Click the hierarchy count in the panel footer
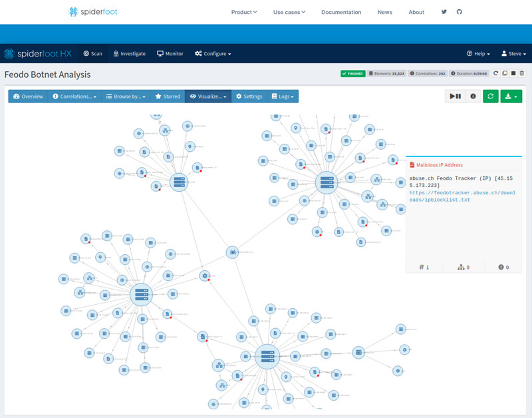This screenshot has width=532, height=418. (464, 267)
